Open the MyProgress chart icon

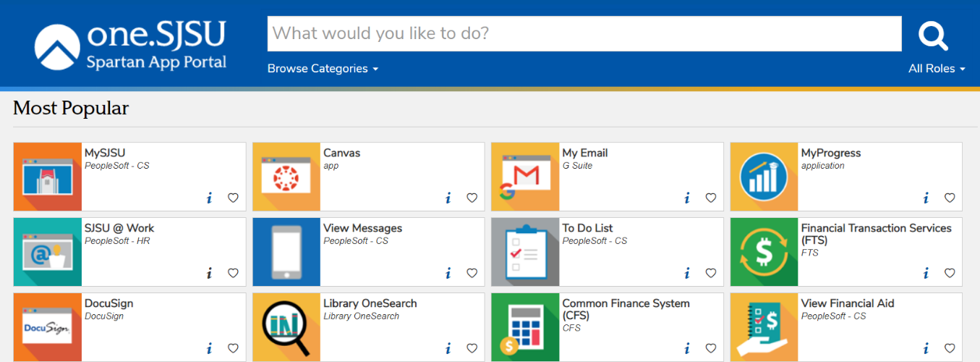(x=764, y=177)
